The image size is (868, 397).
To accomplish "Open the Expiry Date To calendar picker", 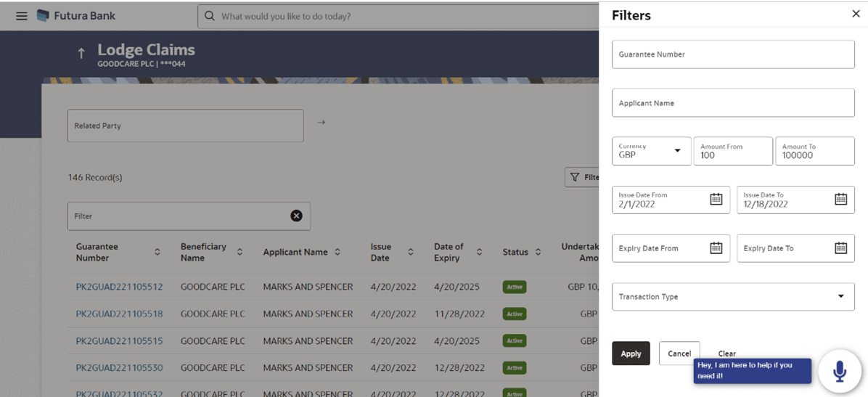I will tap(841, 248).
